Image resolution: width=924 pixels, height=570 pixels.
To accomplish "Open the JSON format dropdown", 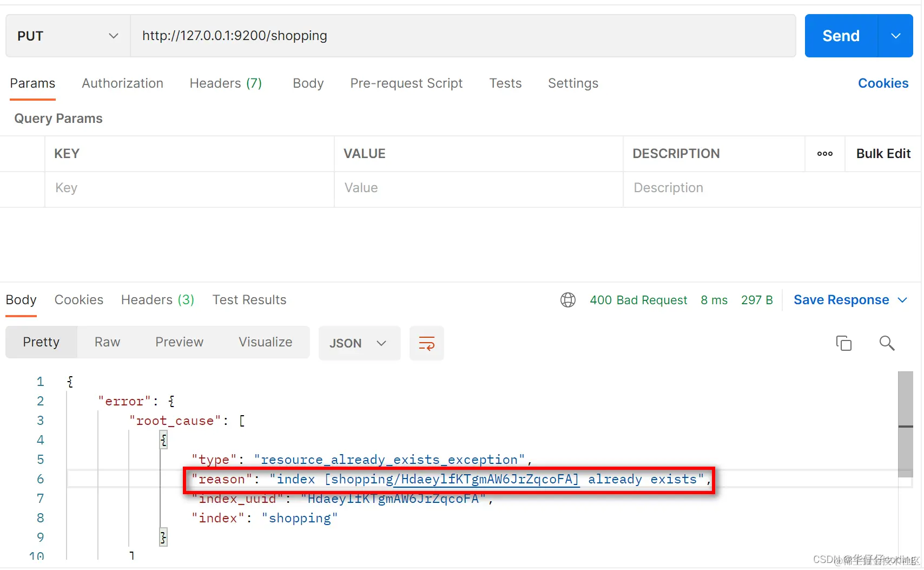I will (359, 343).
